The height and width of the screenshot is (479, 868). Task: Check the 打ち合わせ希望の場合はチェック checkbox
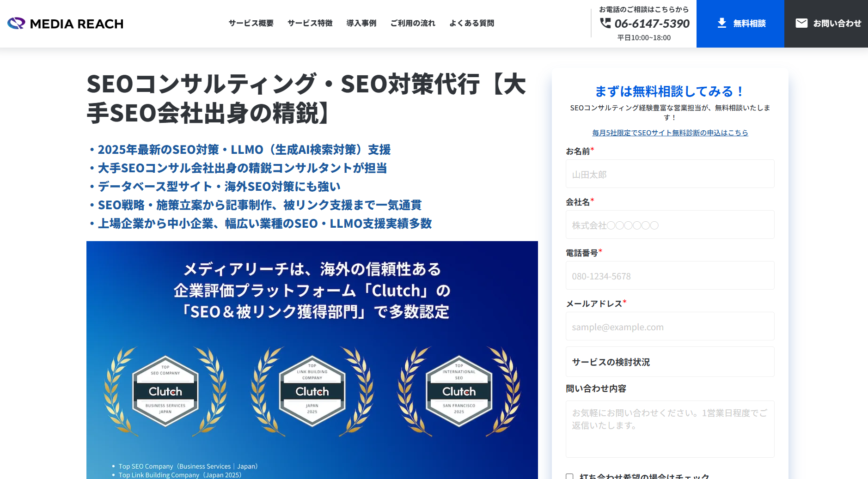tap(569, 476)
